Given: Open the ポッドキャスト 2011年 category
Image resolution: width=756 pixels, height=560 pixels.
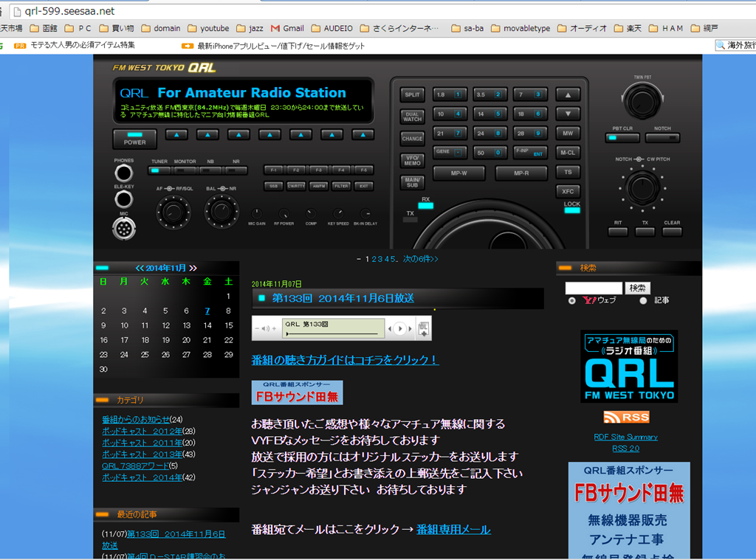Looking at the screenshot, I should coord(142,443).
